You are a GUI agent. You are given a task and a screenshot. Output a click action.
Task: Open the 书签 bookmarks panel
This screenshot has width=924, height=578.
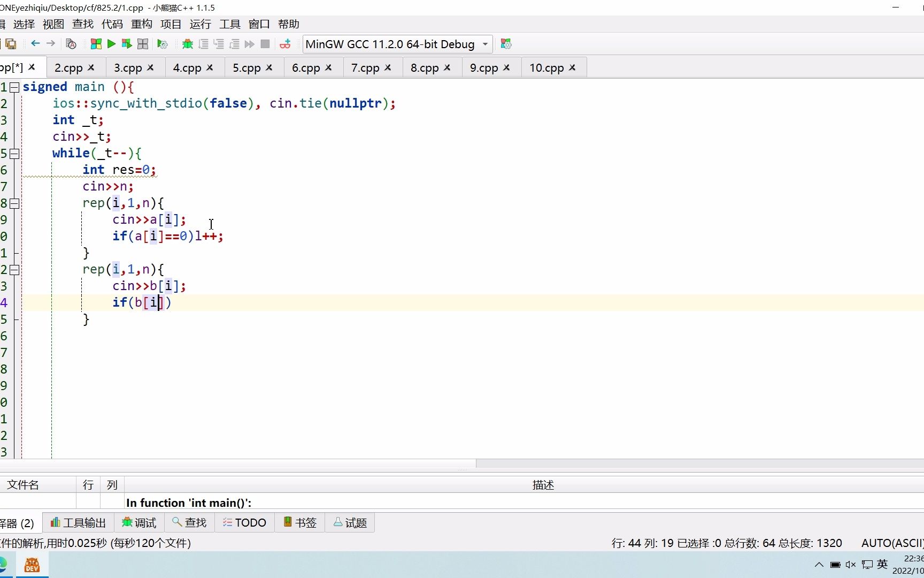click(299, 522)
